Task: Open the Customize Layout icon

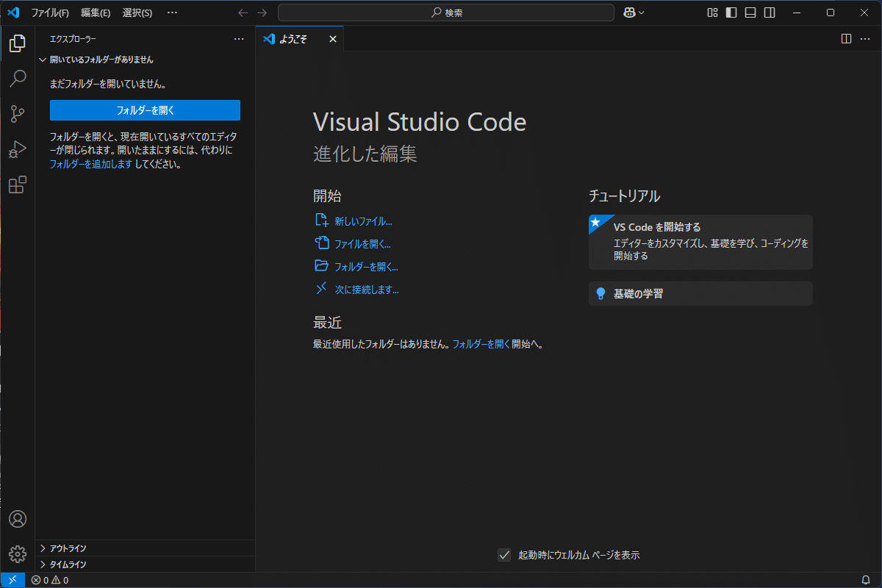Action: click(x=712, y=12)
